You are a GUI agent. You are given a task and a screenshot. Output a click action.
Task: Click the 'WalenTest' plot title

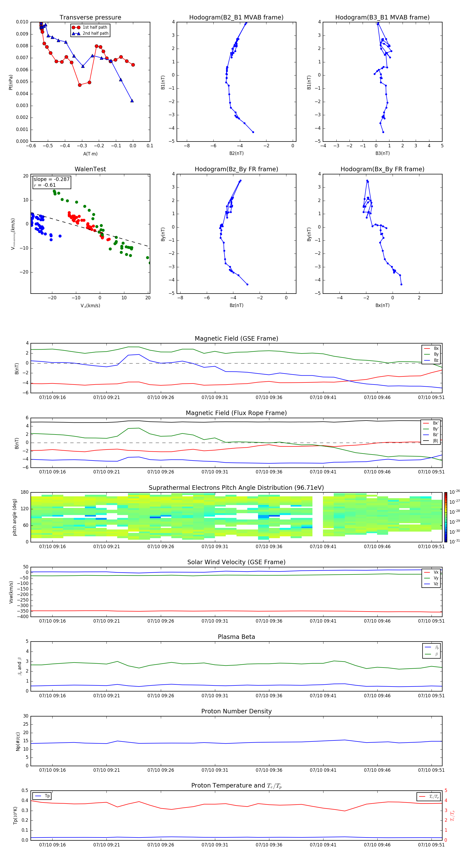pos(90,169)
